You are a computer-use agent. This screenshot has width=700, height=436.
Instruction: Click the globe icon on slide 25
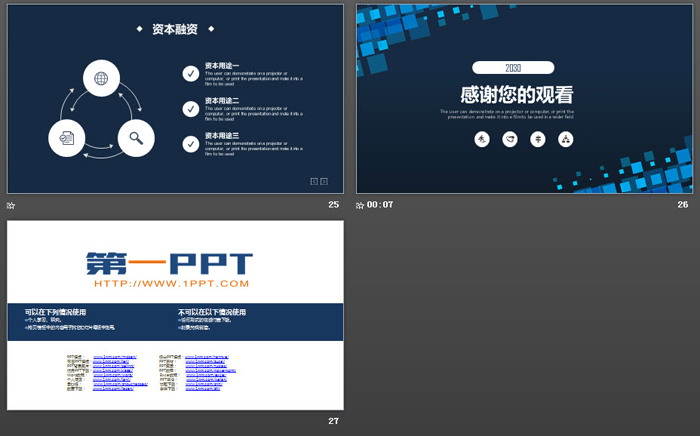[x=101, y=79]
